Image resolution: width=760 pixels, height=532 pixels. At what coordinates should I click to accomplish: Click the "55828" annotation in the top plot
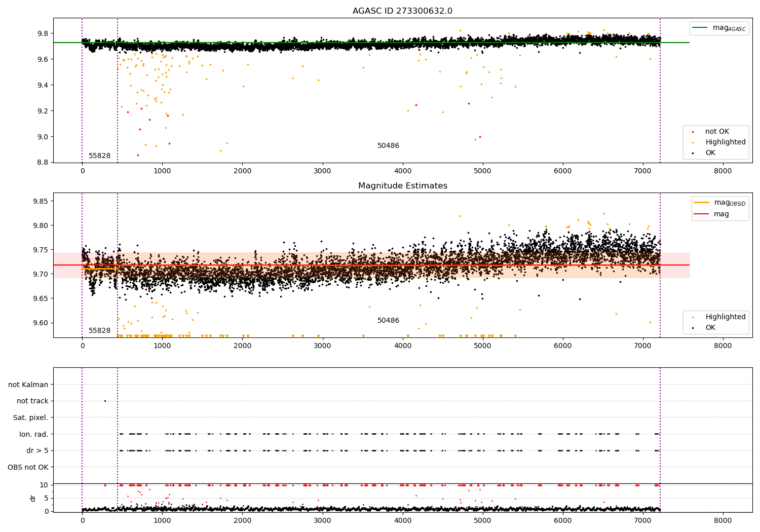[x=100, y=156]
